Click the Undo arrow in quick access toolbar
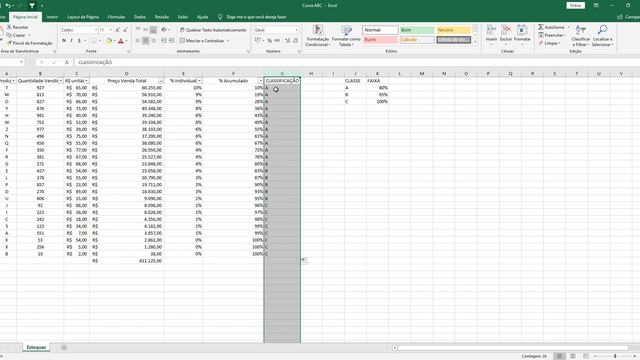The image size is (640, 360). pos(8,6)
